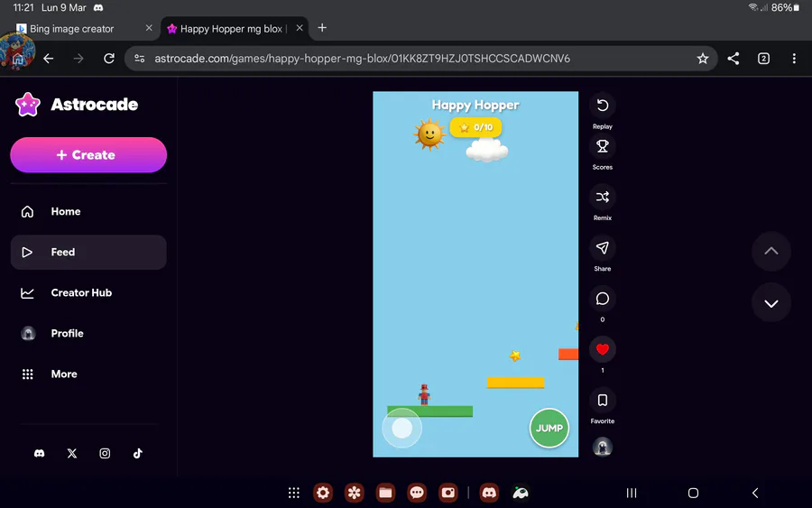Screen dimensions: 812x508
Task: Open the TikTok social link
Action: [x=138, y=454]
